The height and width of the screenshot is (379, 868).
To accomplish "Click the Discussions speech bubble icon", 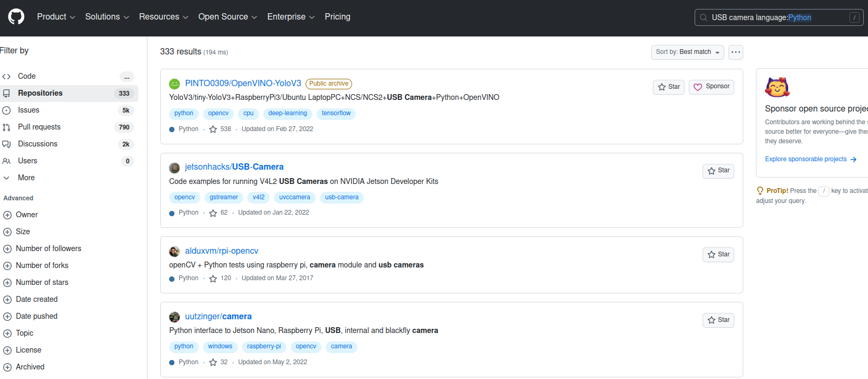I will [6, 144].
